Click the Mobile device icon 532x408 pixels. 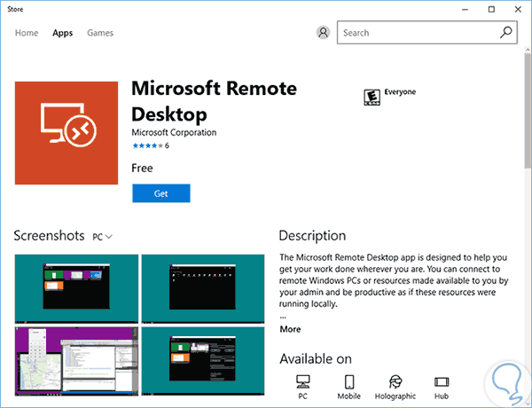tap(349, 381)
